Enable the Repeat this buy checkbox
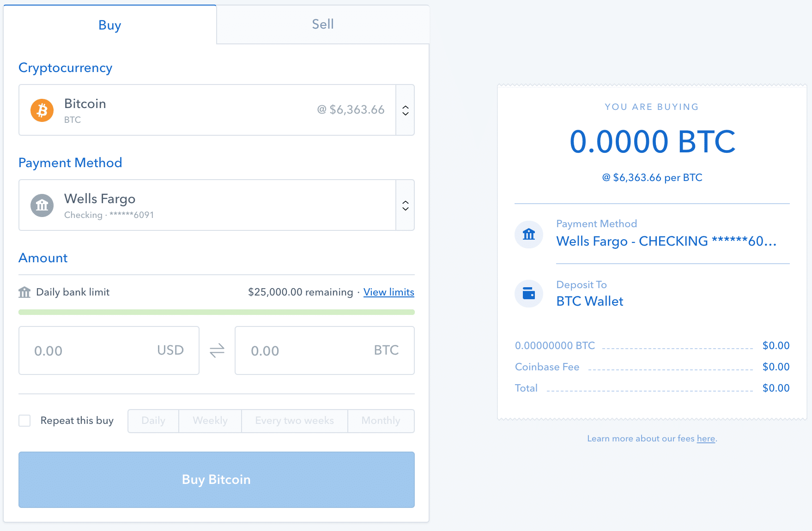 click(x=24, y=421)
